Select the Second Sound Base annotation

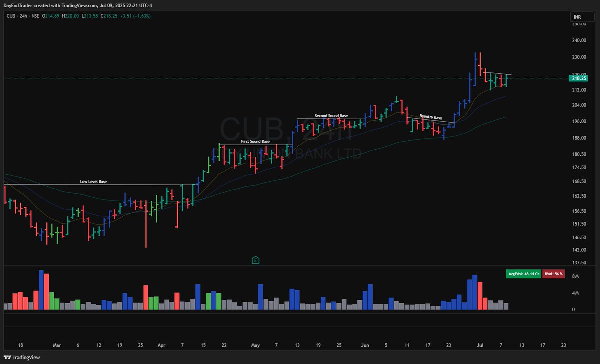331,116
